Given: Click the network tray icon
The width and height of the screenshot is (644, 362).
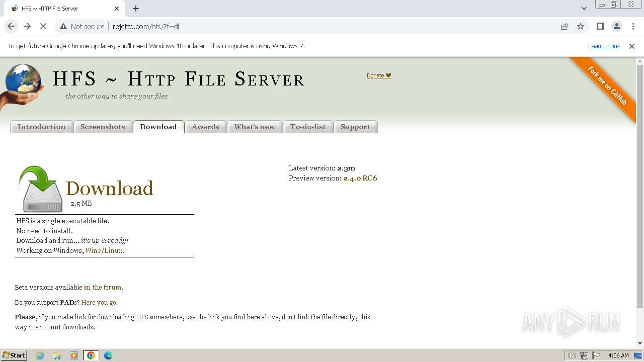Looking at the screenshot, I should 584,355.
